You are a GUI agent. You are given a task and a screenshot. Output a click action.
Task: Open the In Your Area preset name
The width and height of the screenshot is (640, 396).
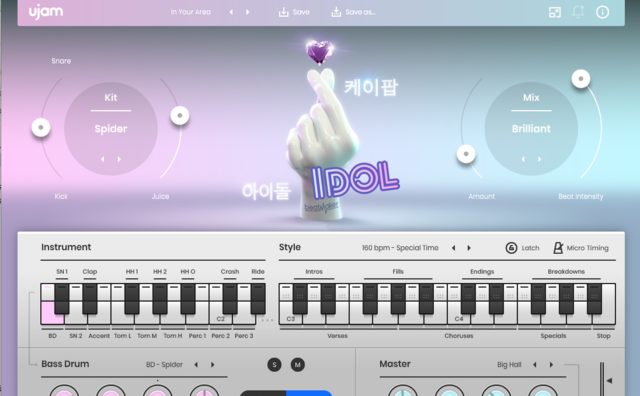[191, 12]
